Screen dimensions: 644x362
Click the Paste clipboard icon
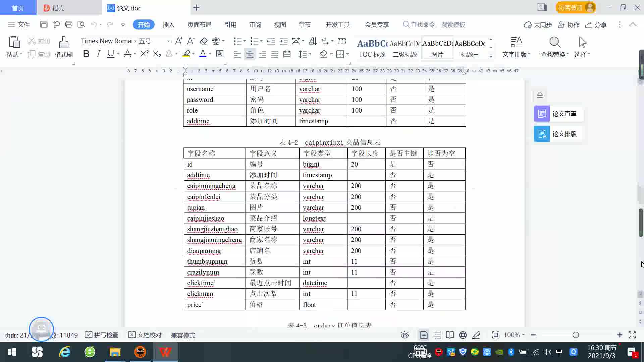(x=14, y=43)
